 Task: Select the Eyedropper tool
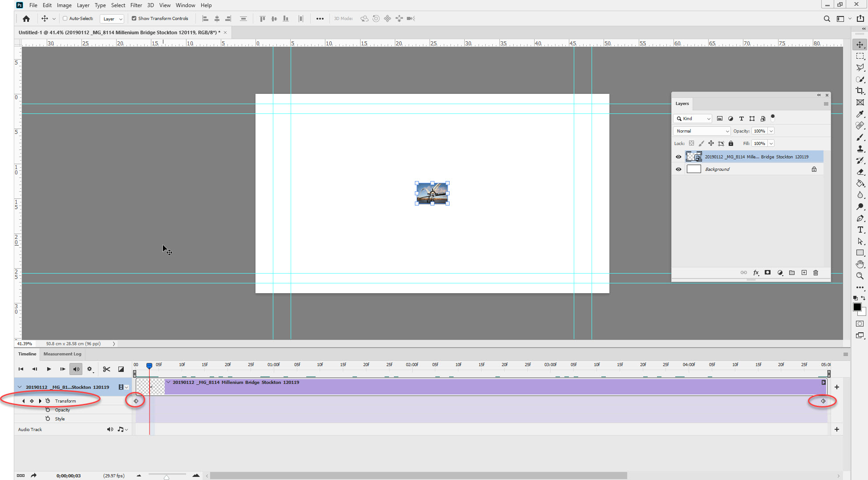pyautogui.click(x=860, y=114)
